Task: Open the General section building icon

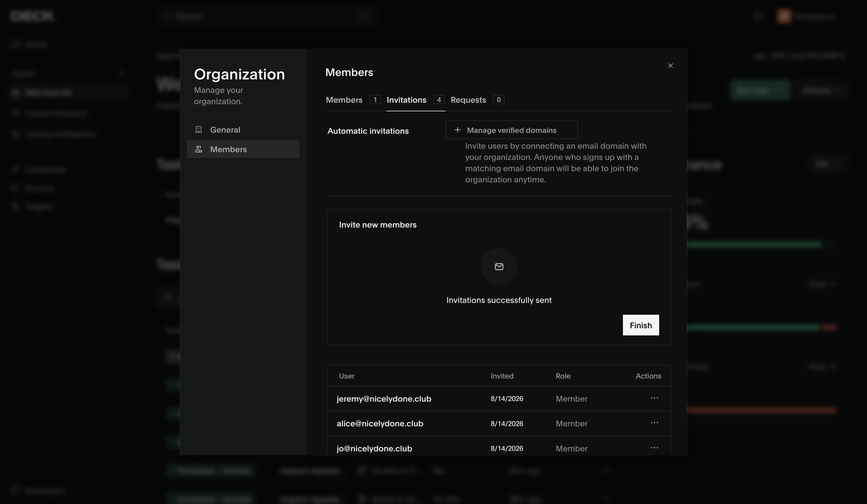Action: [x=198, y=129]
